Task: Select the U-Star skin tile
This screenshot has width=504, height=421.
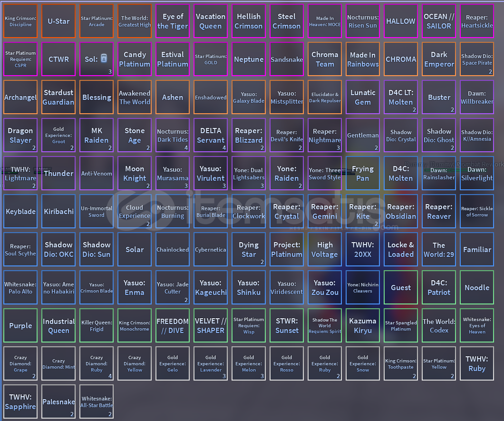Action: (58, 21)
